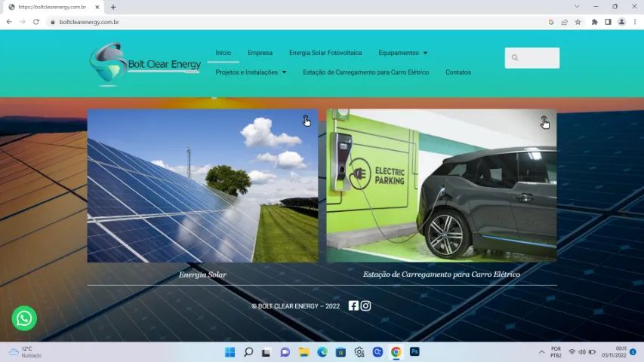Click the Energia Solar caption link
Image resolution: width=644 pixels, height=362 pixels.
tap(202, 275)
